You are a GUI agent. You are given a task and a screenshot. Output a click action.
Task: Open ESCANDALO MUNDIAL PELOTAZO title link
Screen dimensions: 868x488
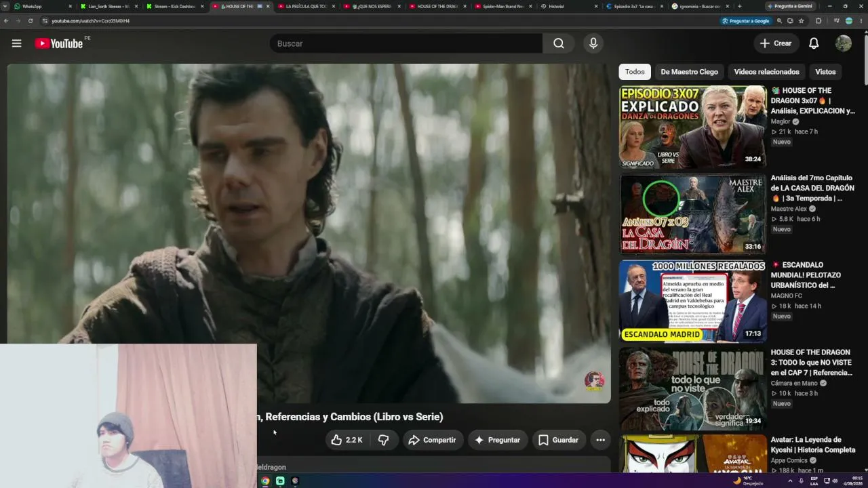tap(806, 275)
